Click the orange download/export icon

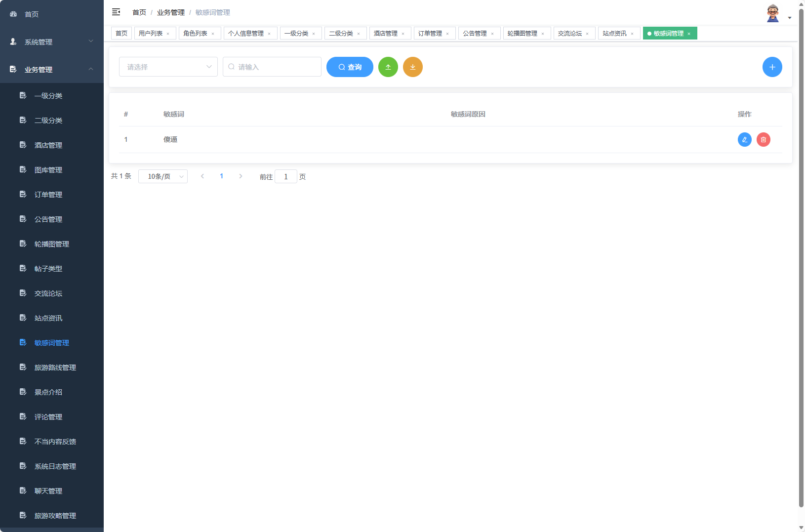[413, 67]
